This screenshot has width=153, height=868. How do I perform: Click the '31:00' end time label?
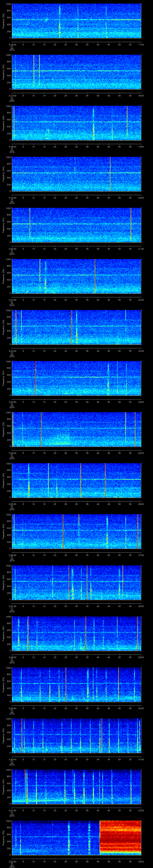point(141,760)
